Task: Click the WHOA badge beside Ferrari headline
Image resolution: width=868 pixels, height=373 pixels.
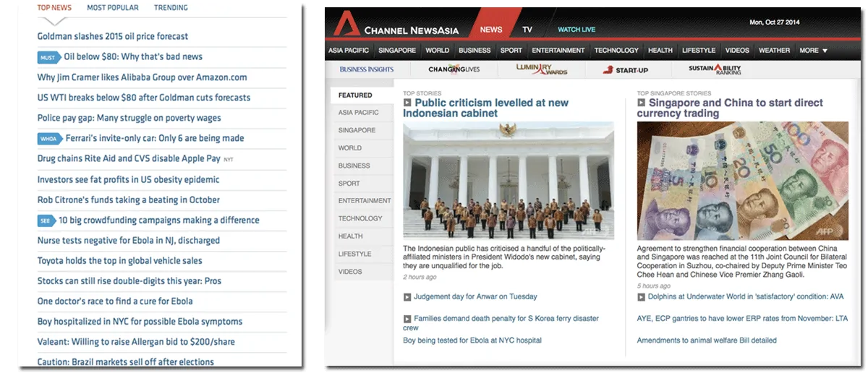Action: pos(49,139)
